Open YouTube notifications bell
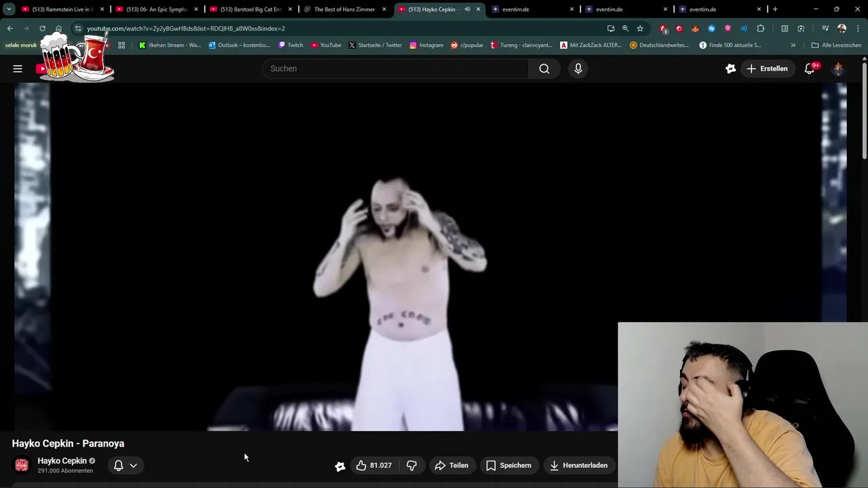 click(x=809, y=68)
